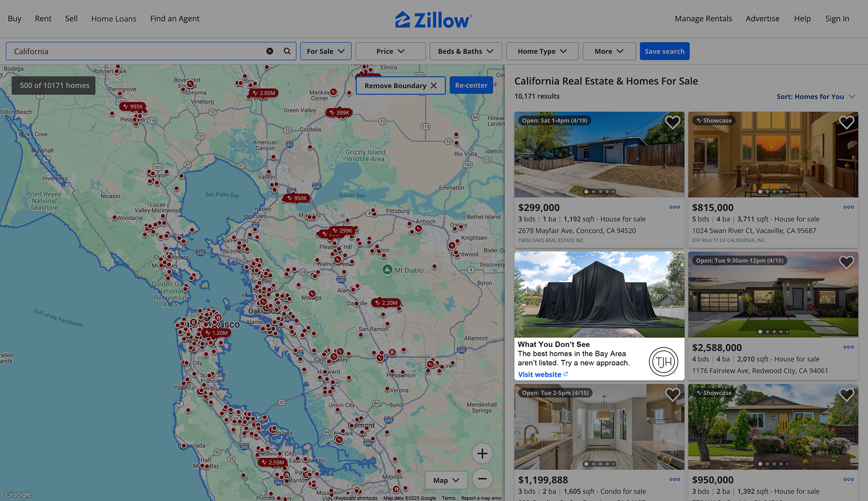Zoom in on the map
Screen dimensions: 868x501
pyautogui.click(x=482, y=454)
